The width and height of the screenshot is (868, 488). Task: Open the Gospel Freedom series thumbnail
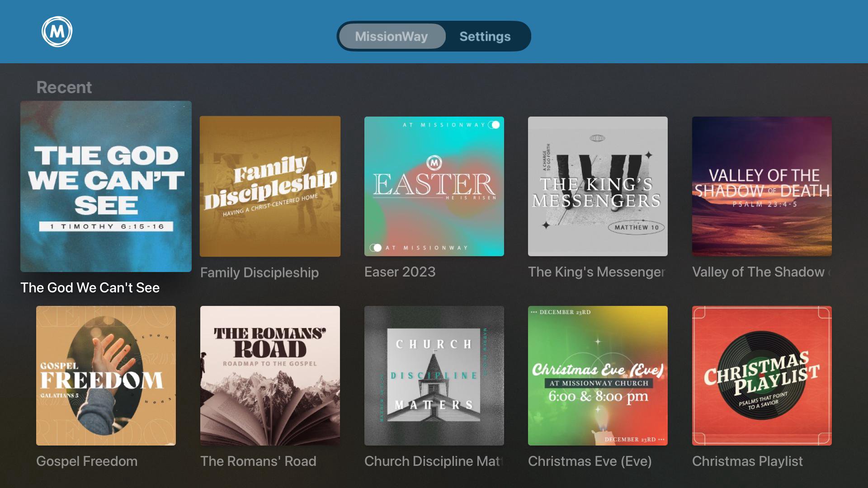tap(106, 375)
